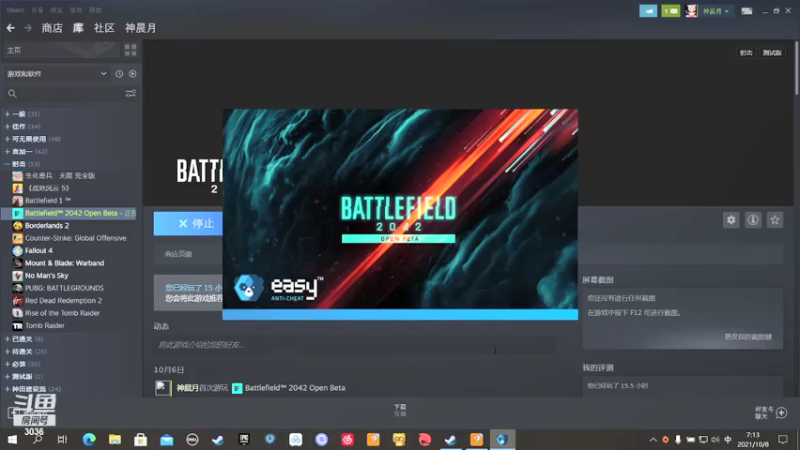Screen dimensions: 800x450
Task: Select Fallout 4 in the library
Action: click(39, 251)
